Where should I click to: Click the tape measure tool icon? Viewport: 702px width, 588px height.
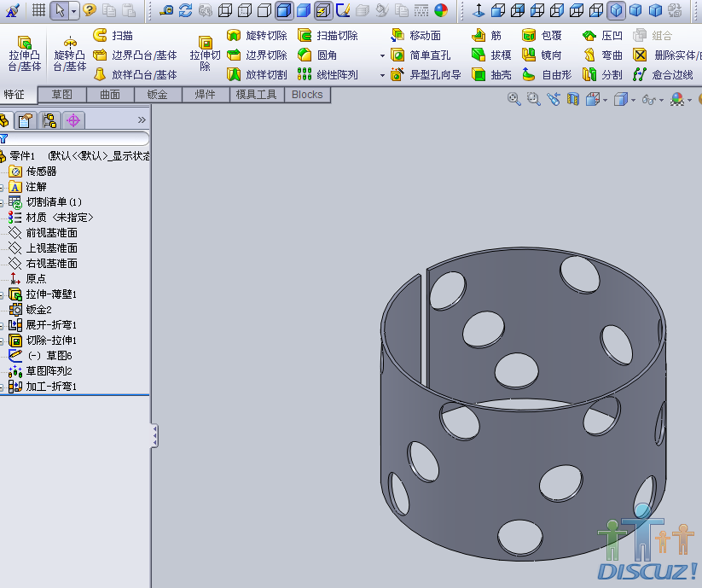(x=166, y=10)
